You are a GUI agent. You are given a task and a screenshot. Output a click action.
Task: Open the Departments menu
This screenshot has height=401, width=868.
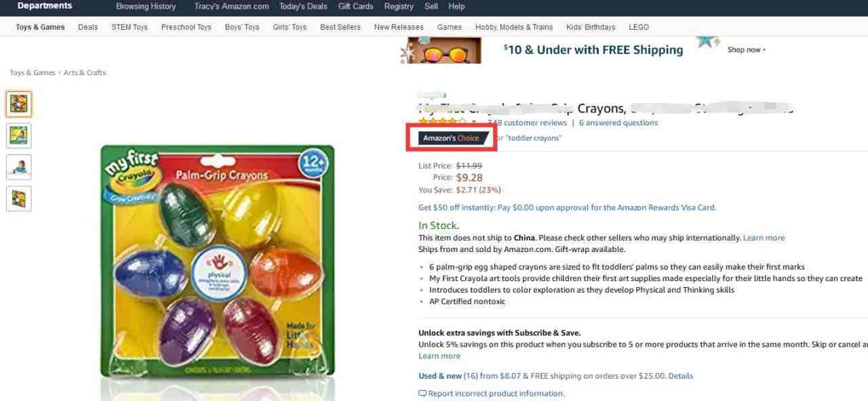(44, 6)
